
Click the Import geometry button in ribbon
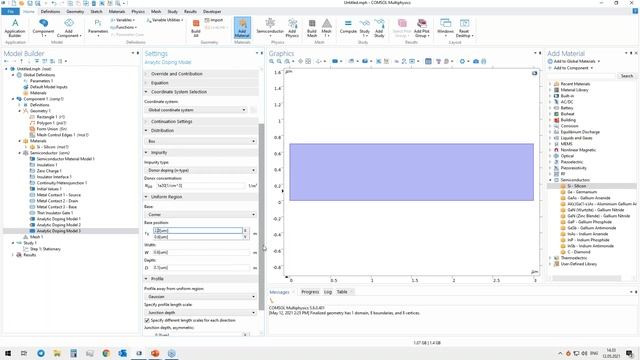214,20
